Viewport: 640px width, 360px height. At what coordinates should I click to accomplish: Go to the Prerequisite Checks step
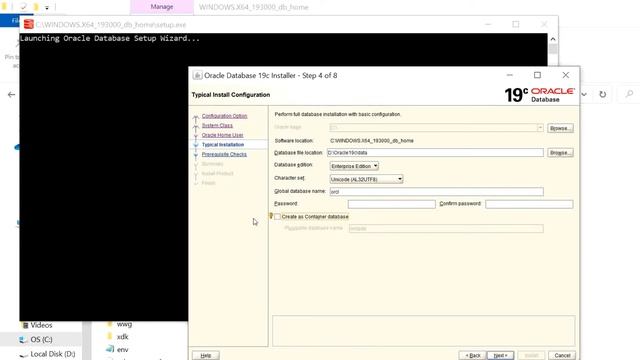click(x=224, y=154)
